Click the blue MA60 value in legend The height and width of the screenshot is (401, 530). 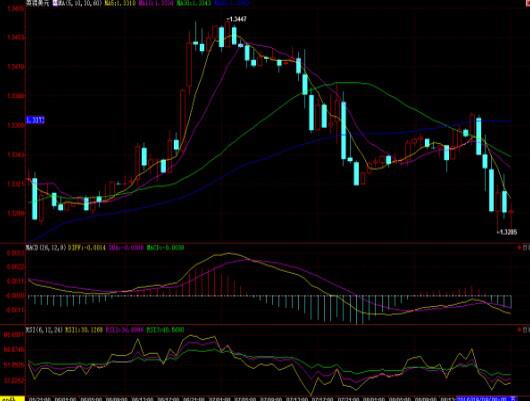(x=232, y=3)
